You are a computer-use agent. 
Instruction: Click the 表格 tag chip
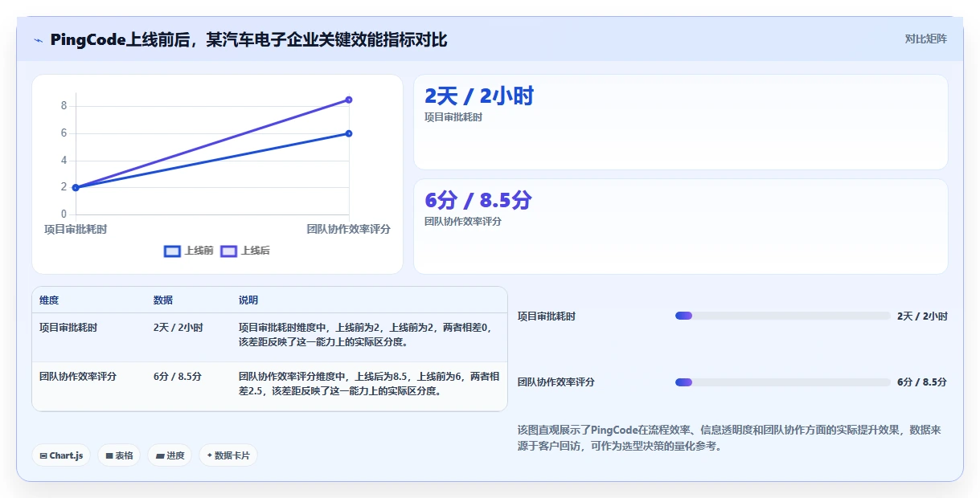pyautogui.click(x=119, y=455)
